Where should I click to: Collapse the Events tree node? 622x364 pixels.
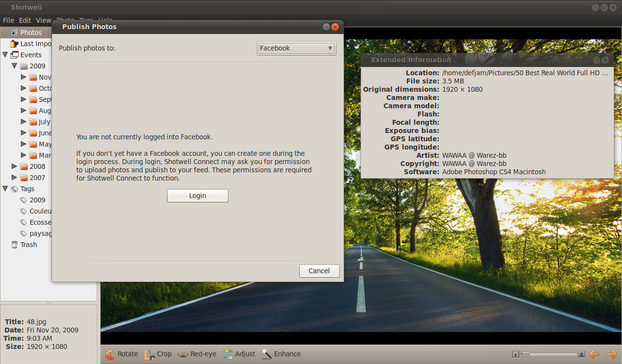point(5,55)
